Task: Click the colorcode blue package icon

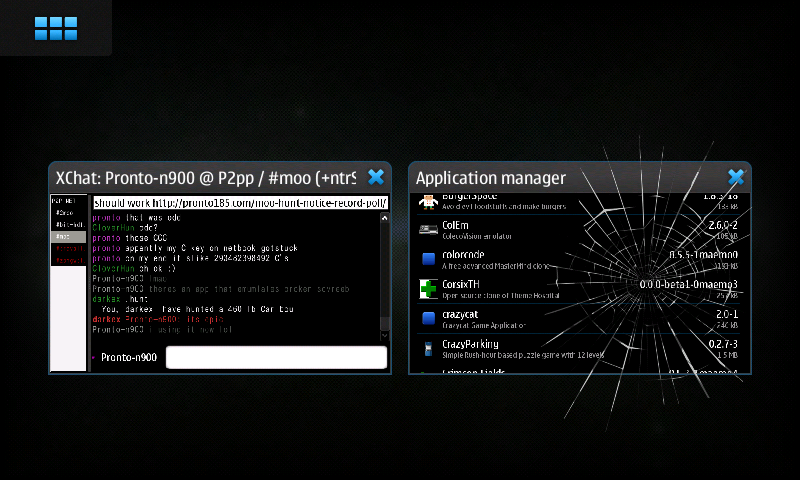Action: 428,260
